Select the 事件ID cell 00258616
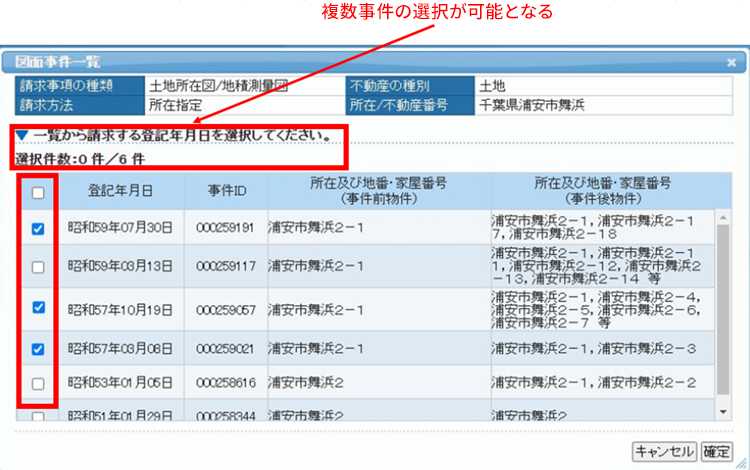The image size is (750, 470). (226, 383)
